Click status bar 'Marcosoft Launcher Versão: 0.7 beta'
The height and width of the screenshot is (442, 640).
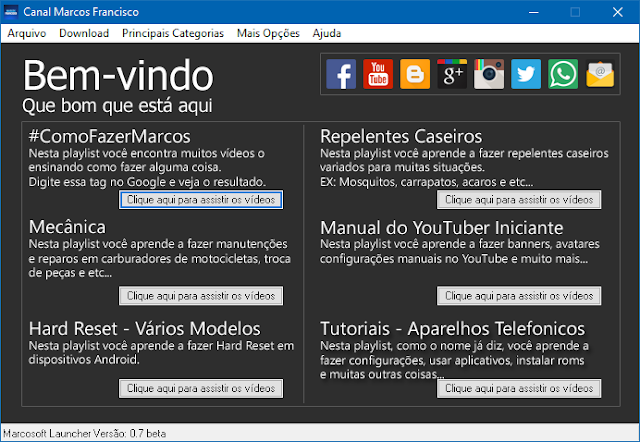pyautogui.click(x=84, y=433)
